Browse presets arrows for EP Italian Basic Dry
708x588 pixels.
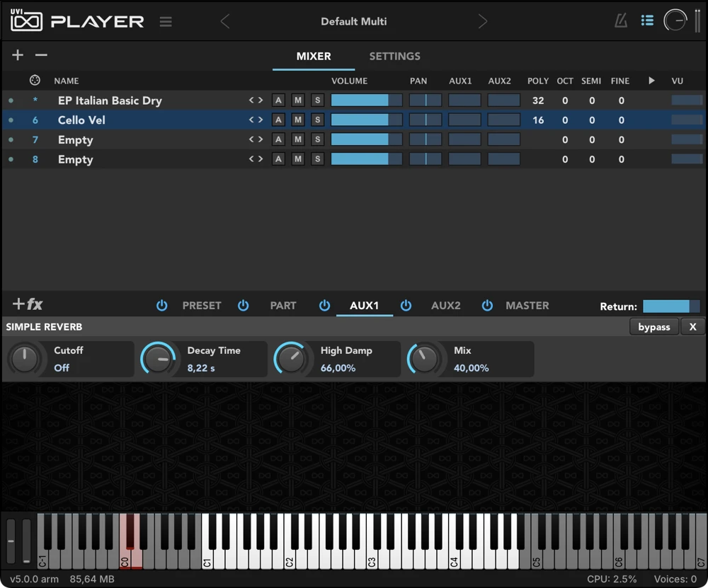256,100
